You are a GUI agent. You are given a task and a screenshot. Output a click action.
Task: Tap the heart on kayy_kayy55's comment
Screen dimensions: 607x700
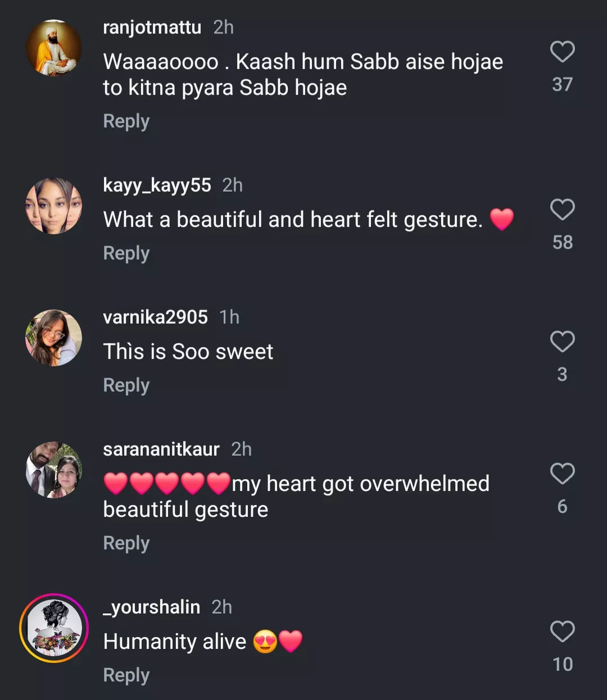[x=562, y=210]
